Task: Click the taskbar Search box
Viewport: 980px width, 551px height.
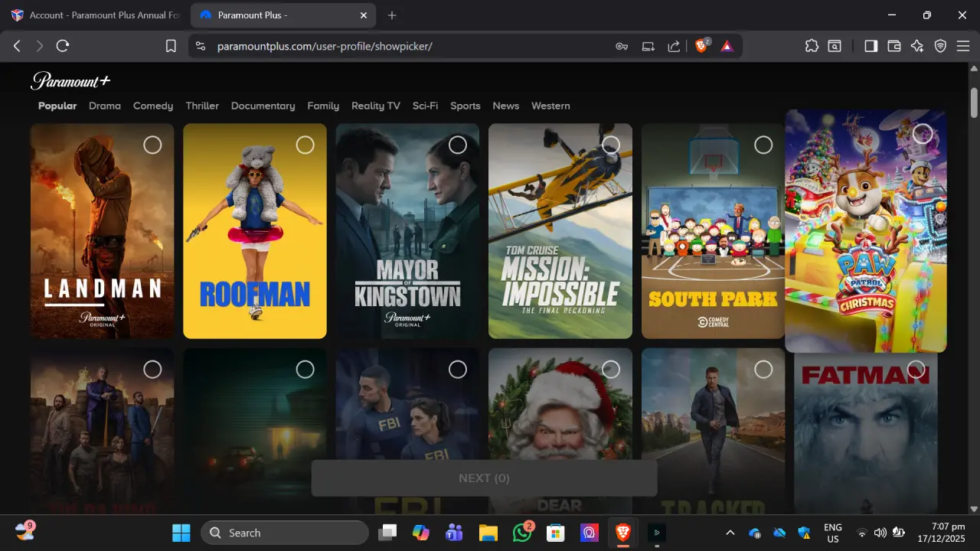Action: (x=285, y=533)
